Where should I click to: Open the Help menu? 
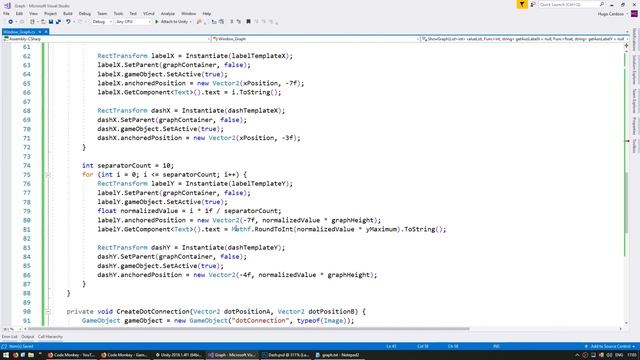tap(207, 13)
